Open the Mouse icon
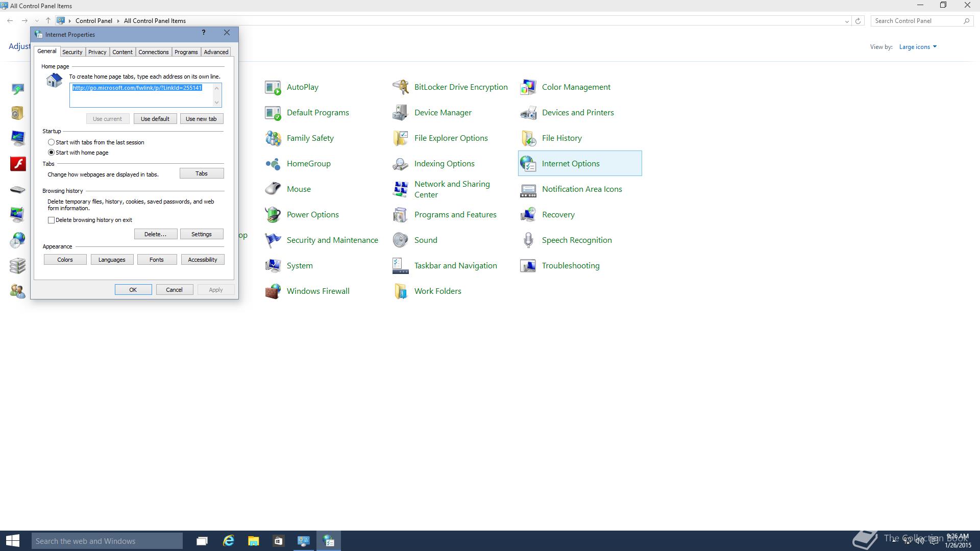 [273, 189]
